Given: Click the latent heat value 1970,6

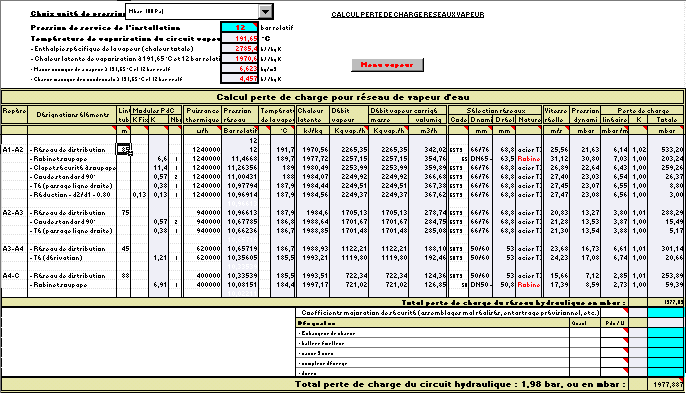Looking at the screenshot, I should click(240, 59).
